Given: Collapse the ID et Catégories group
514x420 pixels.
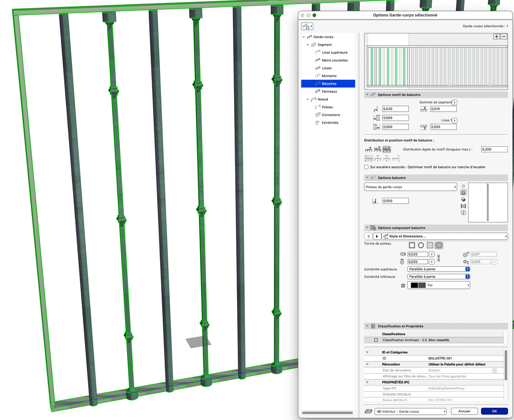Looking at the screenshot, I should click(367, 353).
